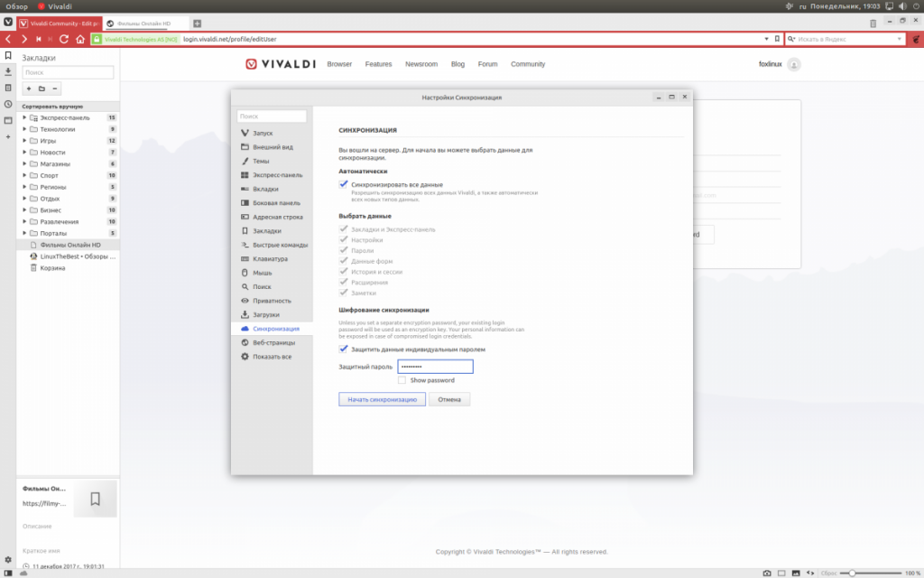Go to the home page

click(80, 39)
